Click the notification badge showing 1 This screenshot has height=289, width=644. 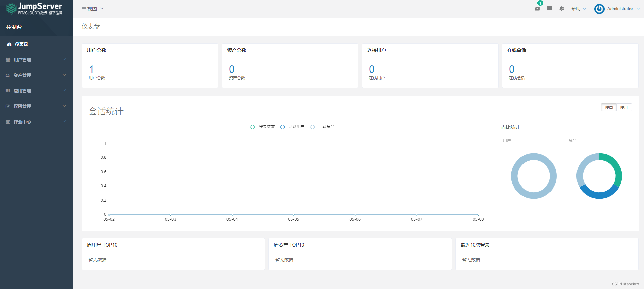click(x=540, y=3)
